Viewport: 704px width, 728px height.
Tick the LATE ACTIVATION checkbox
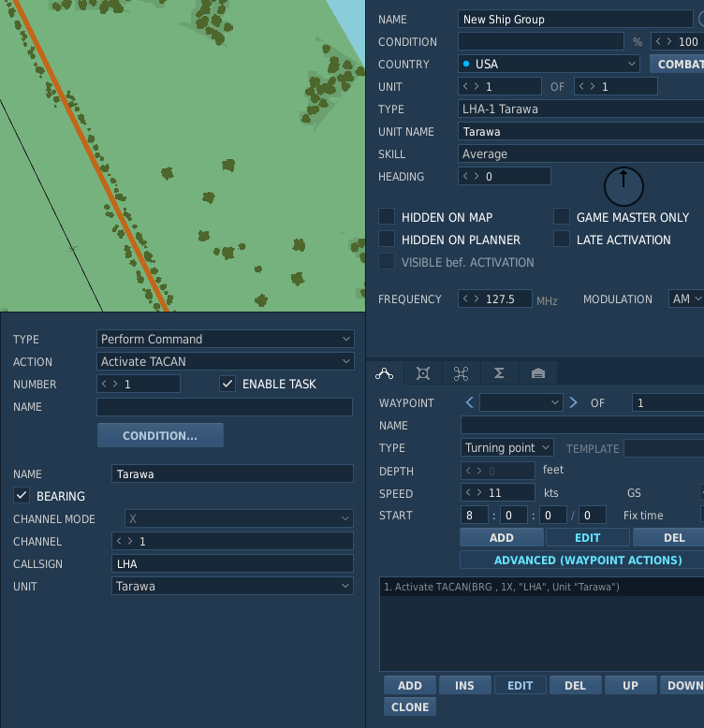[x=562, y=240]
